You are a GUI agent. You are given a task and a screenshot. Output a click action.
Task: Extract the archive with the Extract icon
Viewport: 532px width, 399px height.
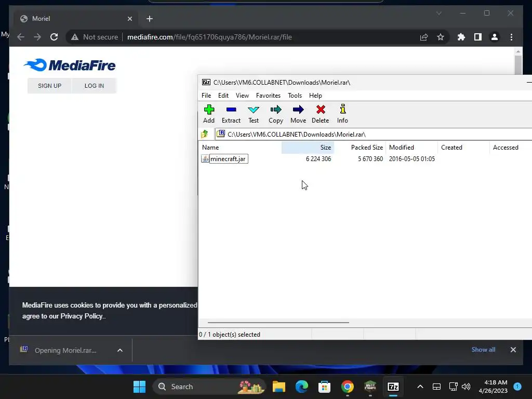231,114
